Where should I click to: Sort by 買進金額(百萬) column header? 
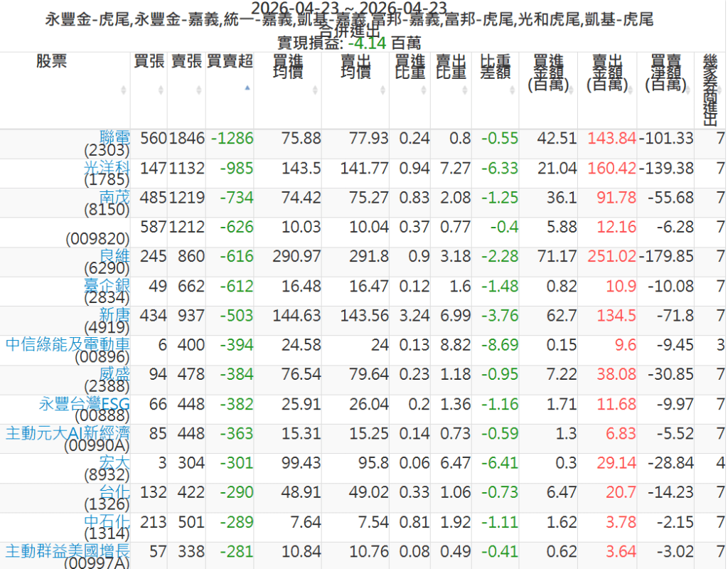548,73
